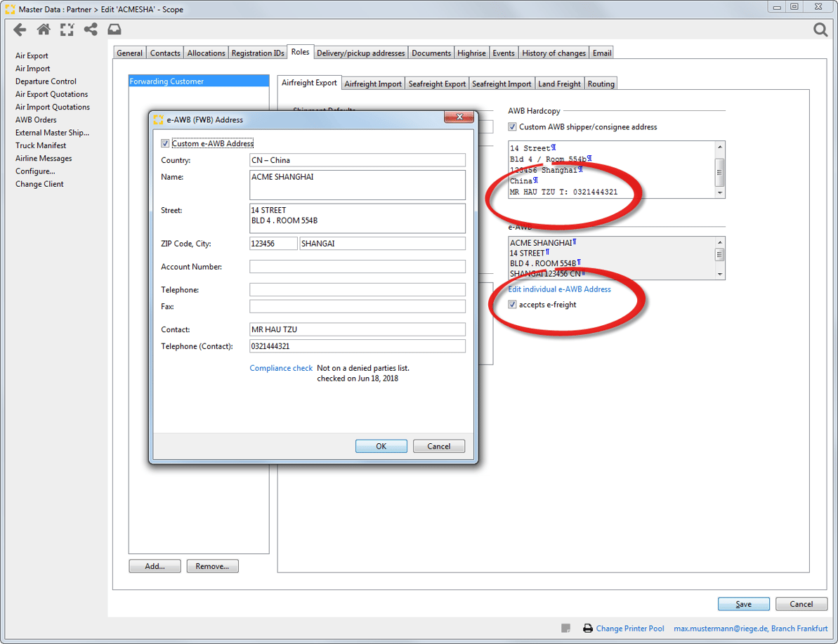The image size is (838, 644).
Task: Open the Delivery/pickup addresses tab
Action: pos(360,53)
